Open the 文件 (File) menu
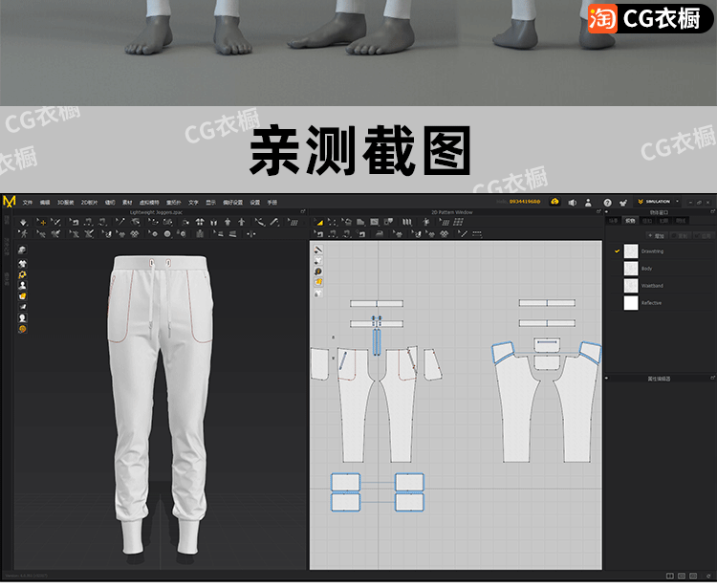The width and height of the screenshot is (717, 588). coord(28,202)
